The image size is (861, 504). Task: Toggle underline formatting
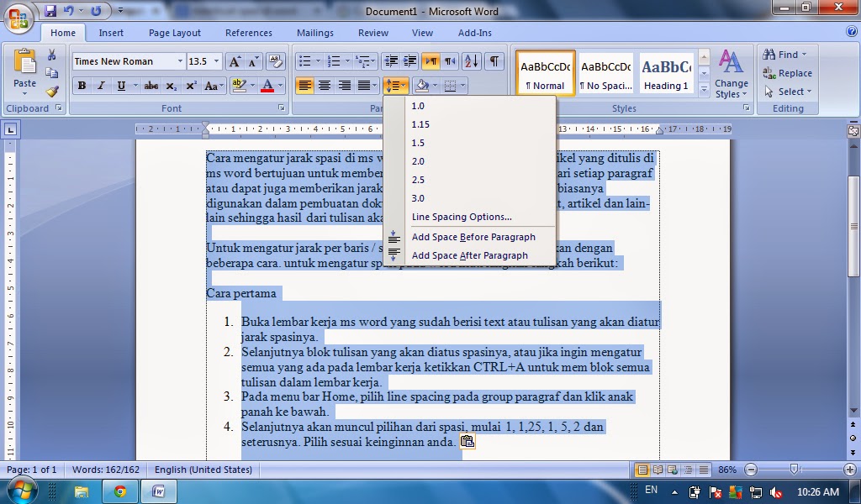(121, 86)
